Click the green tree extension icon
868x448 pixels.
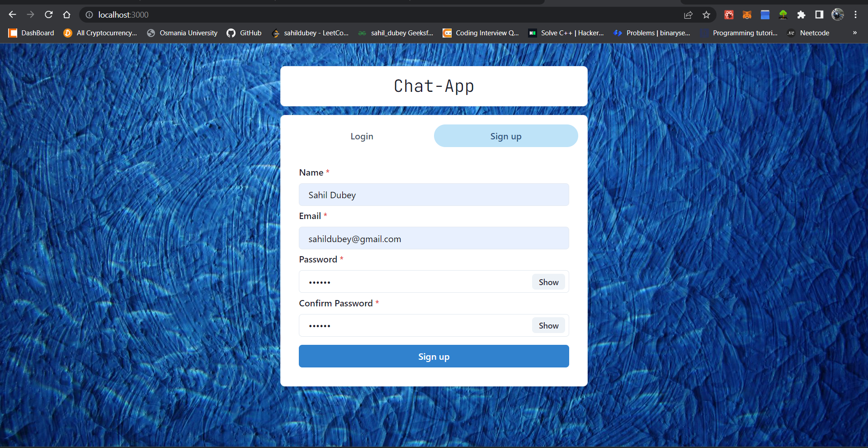(783, 15)
